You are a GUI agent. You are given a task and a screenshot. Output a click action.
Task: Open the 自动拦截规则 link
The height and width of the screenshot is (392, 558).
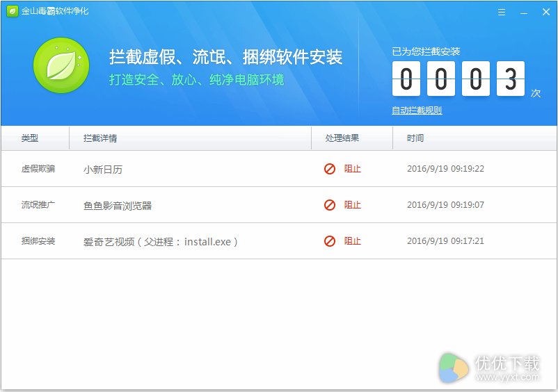tap(417, 111)
